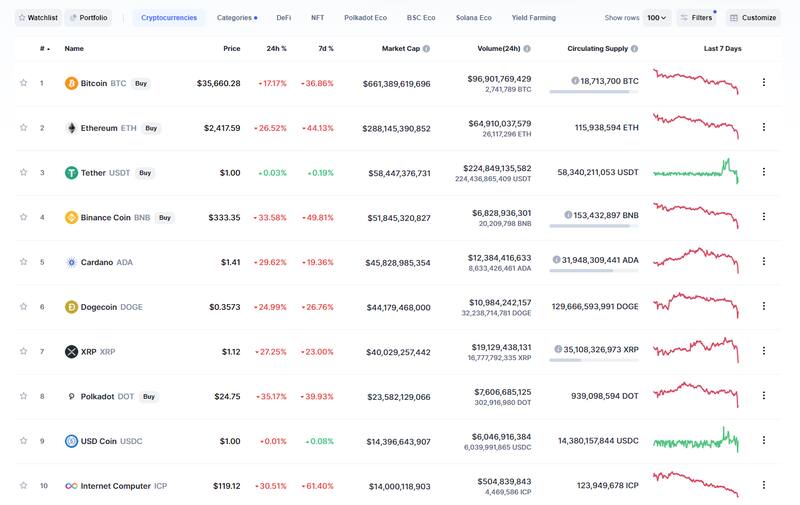Switch to the DeFi tab

tap(284, 17)
